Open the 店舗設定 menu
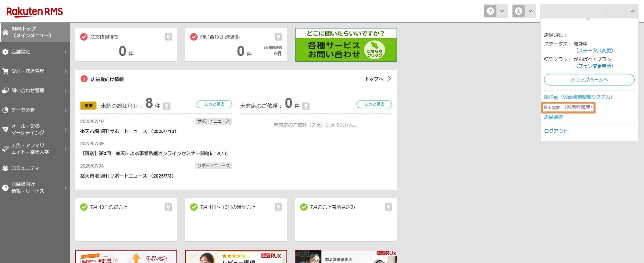This screenshot has width=644, height=263. pyautogui.click(x=35, y=52)
